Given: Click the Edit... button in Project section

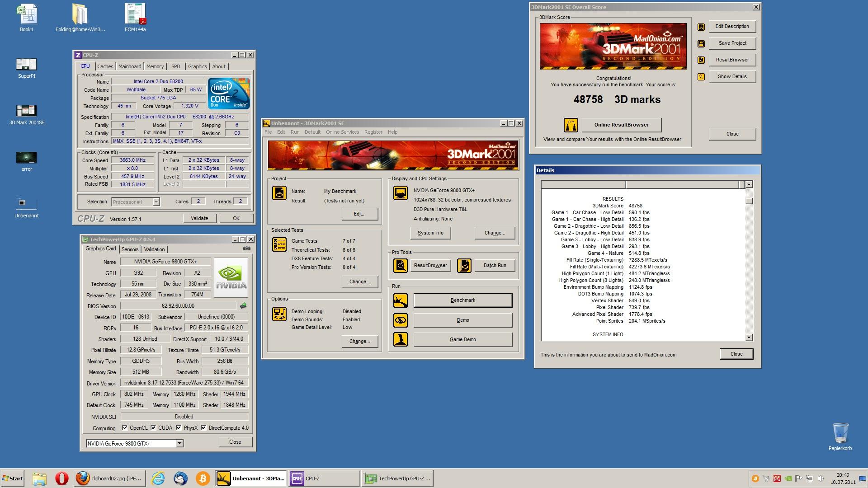Looking at the screenshot, I should 359,214.
